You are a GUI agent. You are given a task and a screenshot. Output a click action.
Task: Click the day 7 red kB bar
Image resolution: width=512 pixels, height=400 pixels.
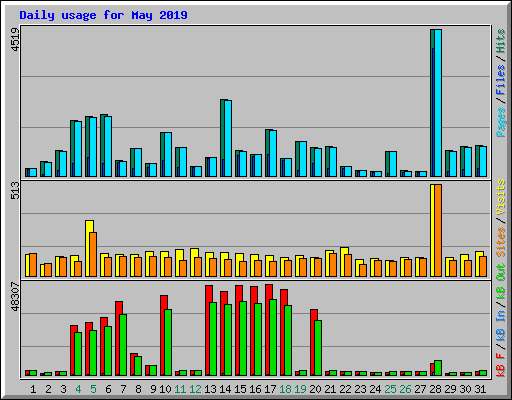(x=119, y=339)
